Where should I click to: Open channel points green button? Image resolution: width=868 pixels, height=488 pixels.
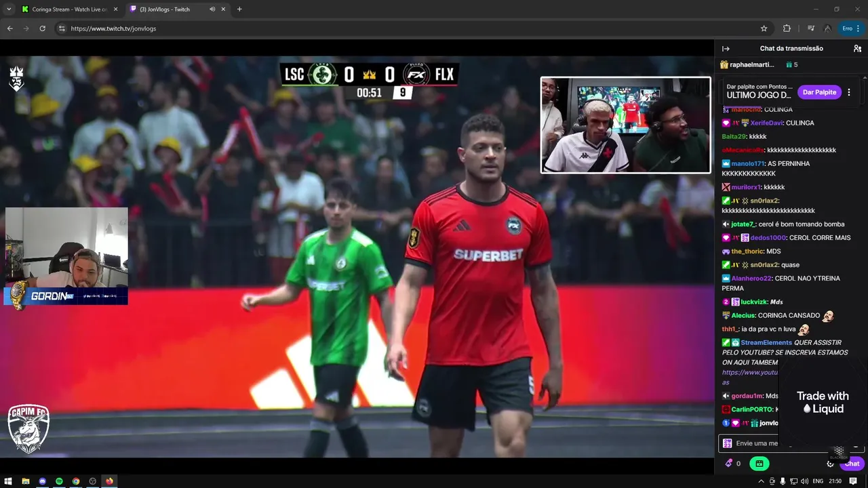point(759,464)
